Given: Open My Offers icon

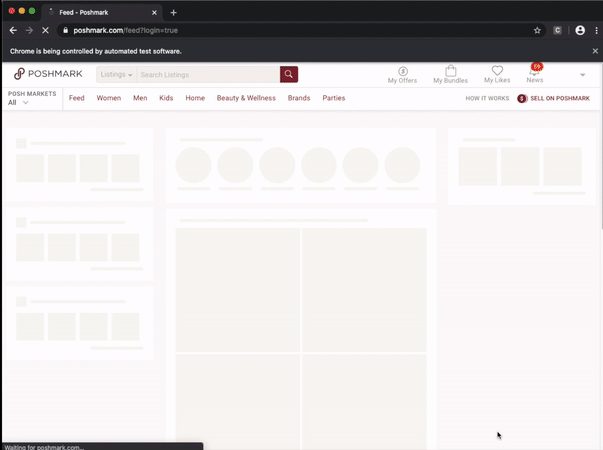Looking at the screenshot, I should 402,72.
